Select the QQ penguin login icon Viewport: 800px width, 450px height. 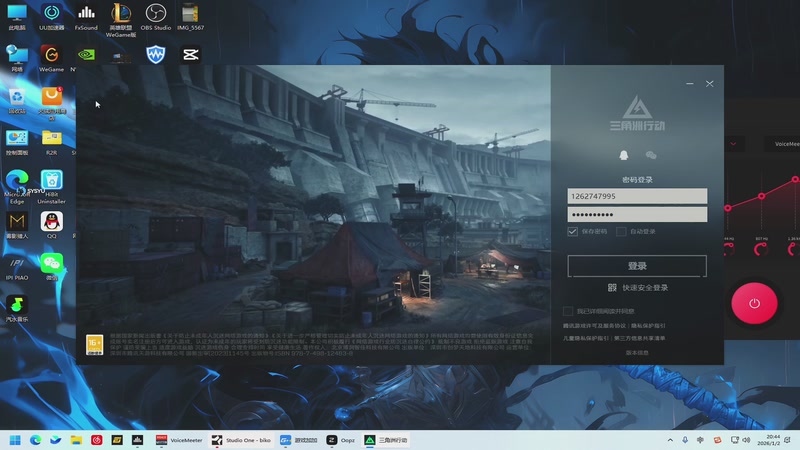click(x=623, y=155)
